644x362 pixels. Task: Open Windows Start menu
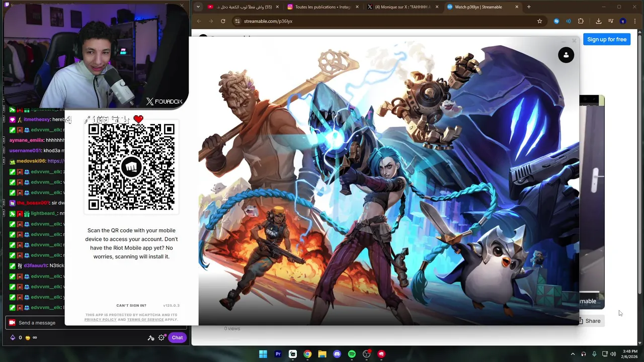[x=263, y=354]
